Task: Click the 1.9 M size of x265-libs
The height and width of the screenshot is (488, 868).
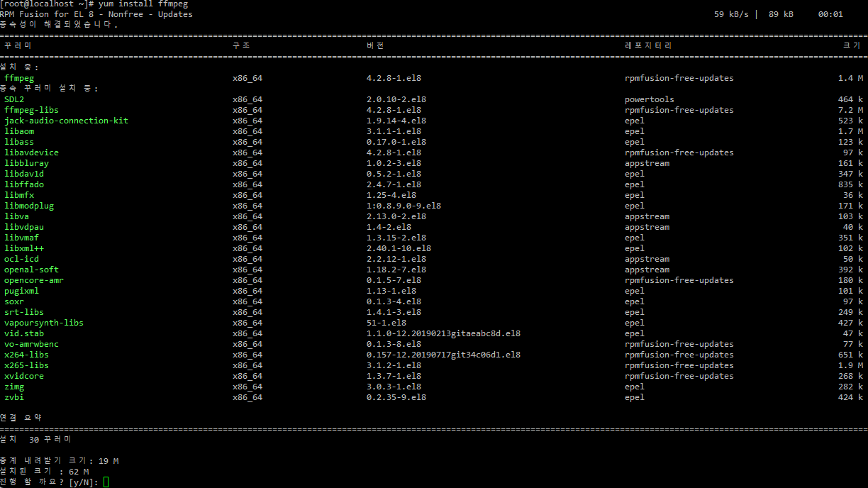Action: click(x=850, y=365)
